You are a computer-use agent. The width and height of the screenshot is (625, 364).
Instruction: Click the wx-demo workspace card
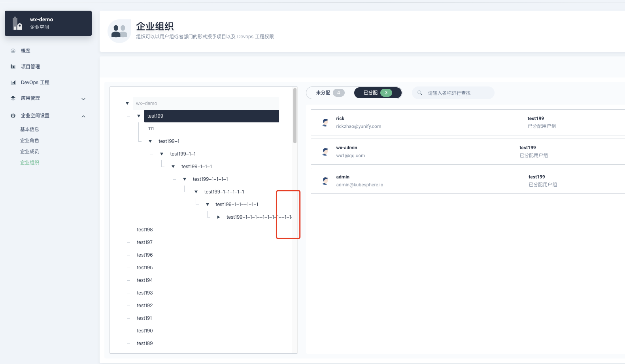point(48,23)
